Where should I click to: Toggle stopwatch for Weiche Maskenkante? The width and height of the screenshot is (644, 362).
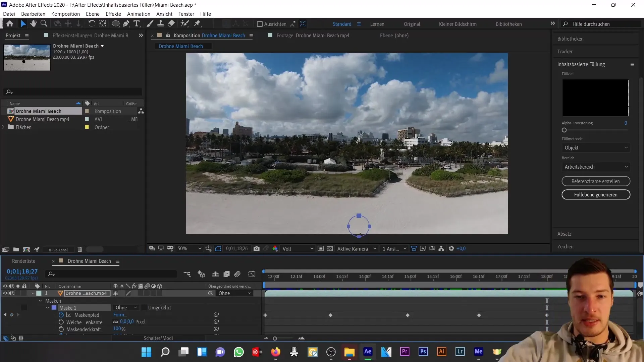pos(61,322)
